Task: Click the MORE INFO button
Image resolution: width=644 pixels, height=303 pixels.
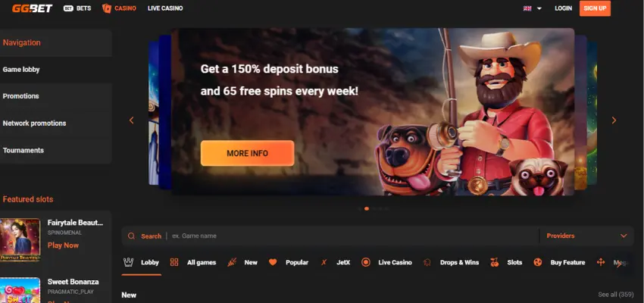Action: (x=247, y=153)
